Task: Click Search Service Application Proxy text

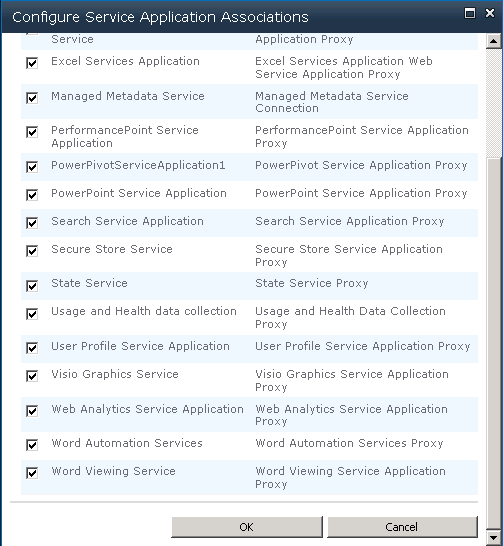Action: [349, 221]
